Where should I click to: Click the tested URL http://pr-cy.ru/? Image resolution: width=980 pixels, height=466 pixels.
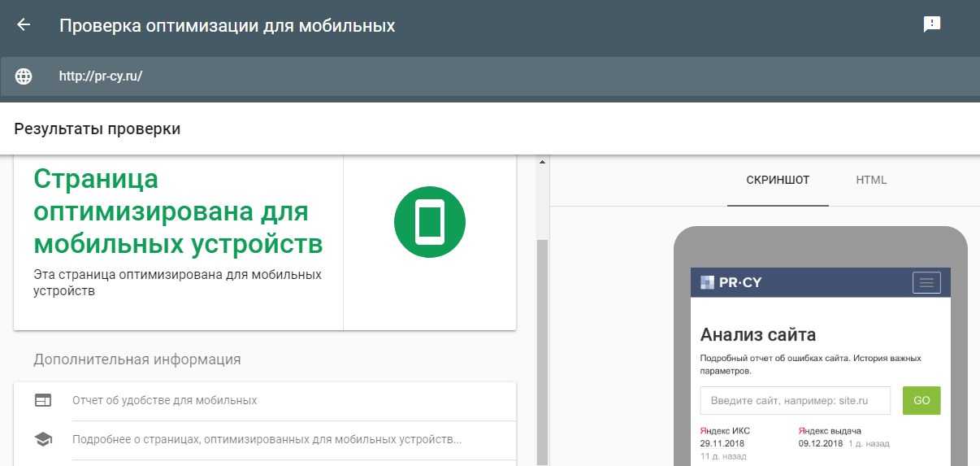(x=101, y=76)
